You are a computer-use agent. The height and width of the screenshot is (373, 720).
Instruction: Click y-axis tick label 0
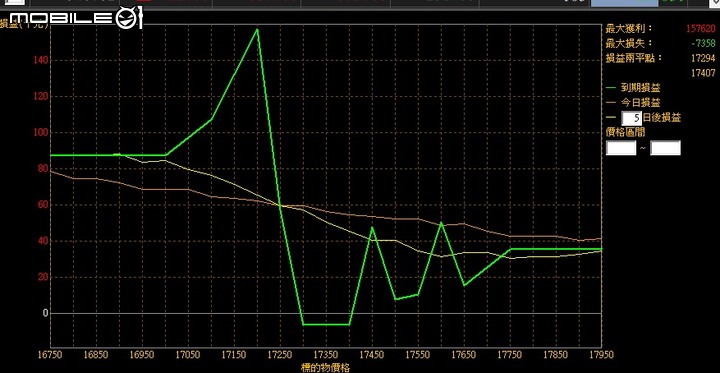(x=45, y=313)
